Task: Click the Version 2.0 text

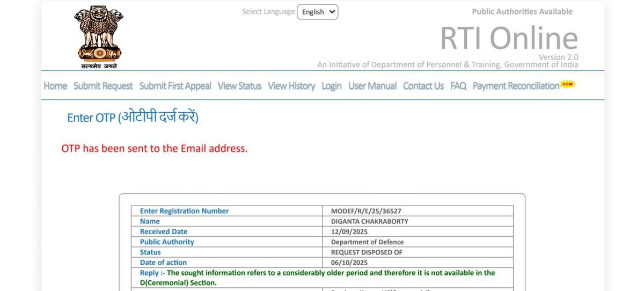Action: [x=559, y=57]
